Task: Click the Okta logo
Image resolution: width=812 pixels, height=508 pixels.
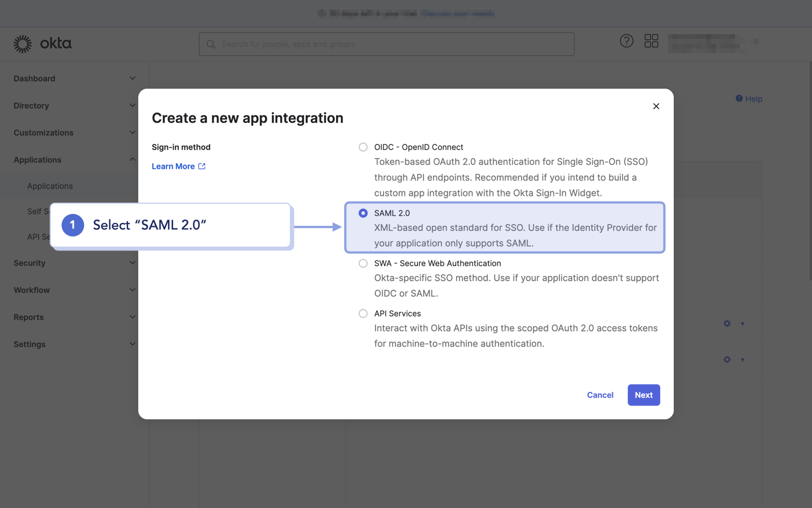Action: pyautogui.click(x=42, y=43)
